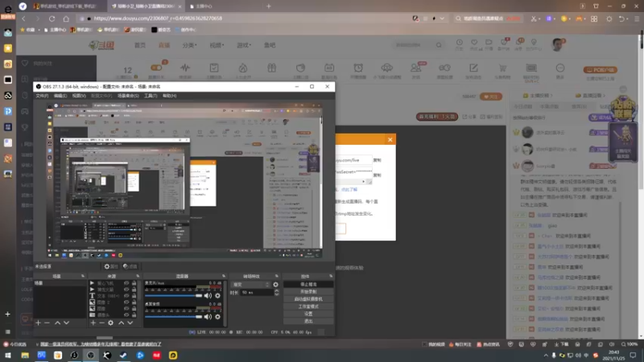This screenshot has height=362, width=644.
Task: Open the 渐变 transition dropdown
Action: pos(251,285)
